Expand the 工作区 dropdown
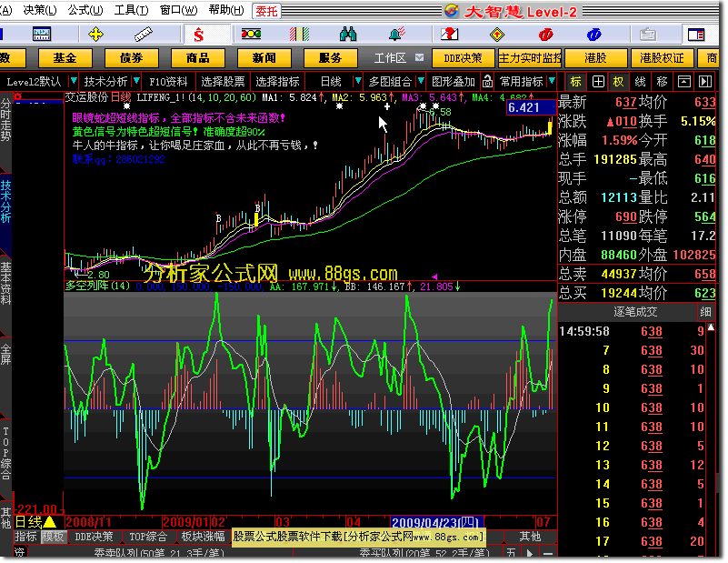This screenshot has height=563, width=728. pos(419,57)
